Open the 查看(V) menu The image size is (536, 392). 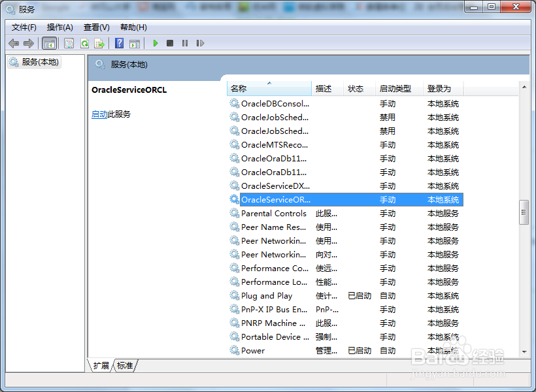(x=96, y=27)
